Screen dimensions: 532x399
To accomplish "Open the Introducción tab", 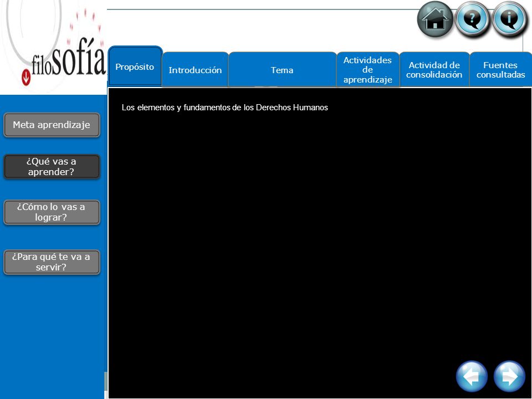I will pyautogui.click(x=195, y=70).
